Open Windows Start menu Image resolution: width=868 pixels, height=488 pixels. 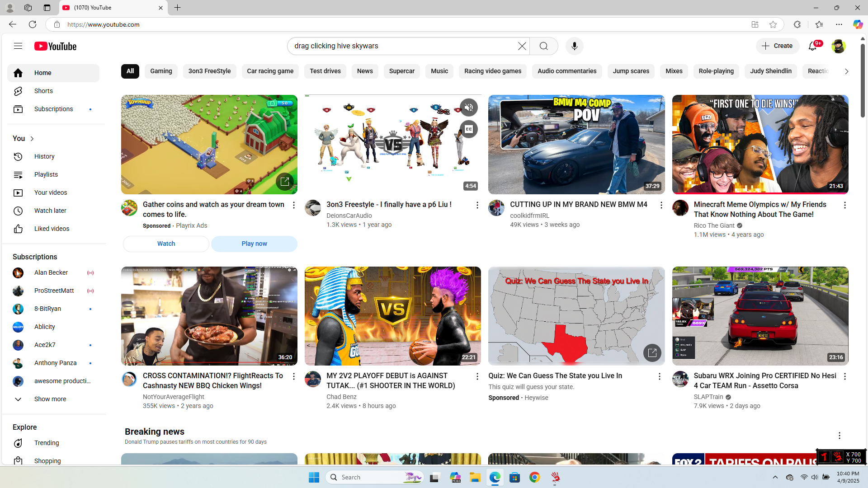[314, 477]
